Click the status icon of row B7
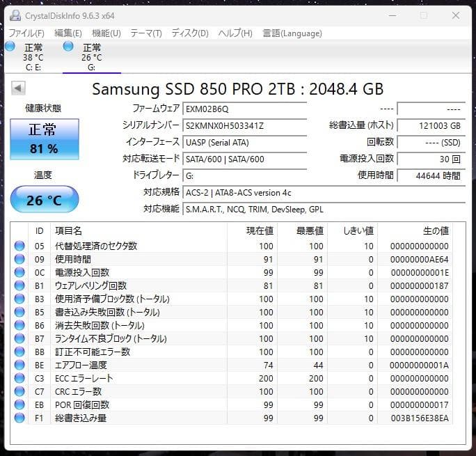 point(19,338)
